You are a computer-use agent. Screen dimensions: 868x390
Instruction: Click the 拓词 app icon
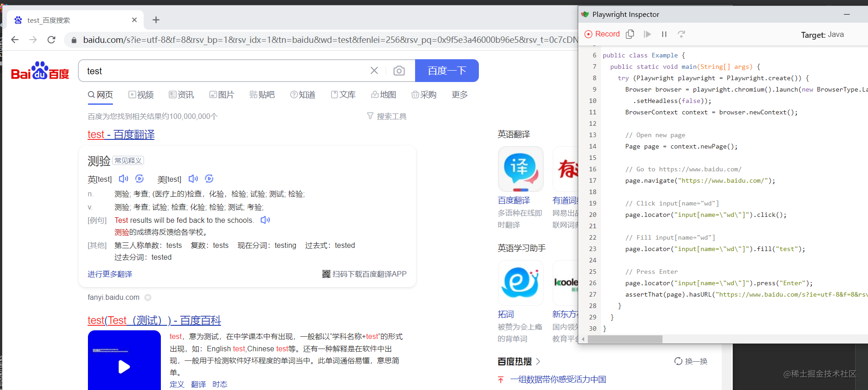point(520,283)
